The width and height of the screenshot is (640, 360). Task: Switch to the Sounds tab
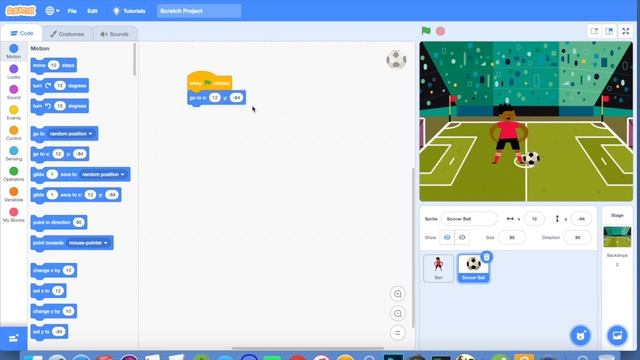115,34
